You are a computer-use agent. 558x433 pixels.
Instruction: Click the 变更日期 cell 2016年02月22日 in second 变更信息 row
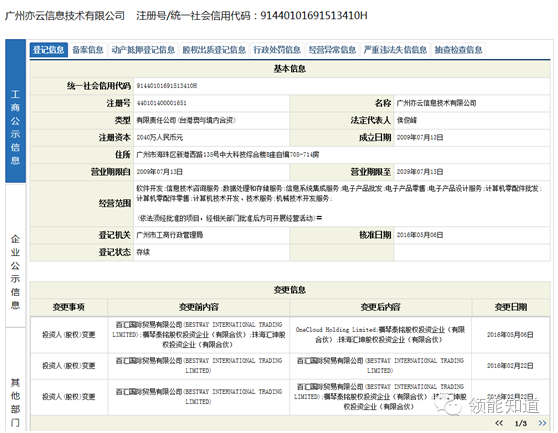click(510, 366)
